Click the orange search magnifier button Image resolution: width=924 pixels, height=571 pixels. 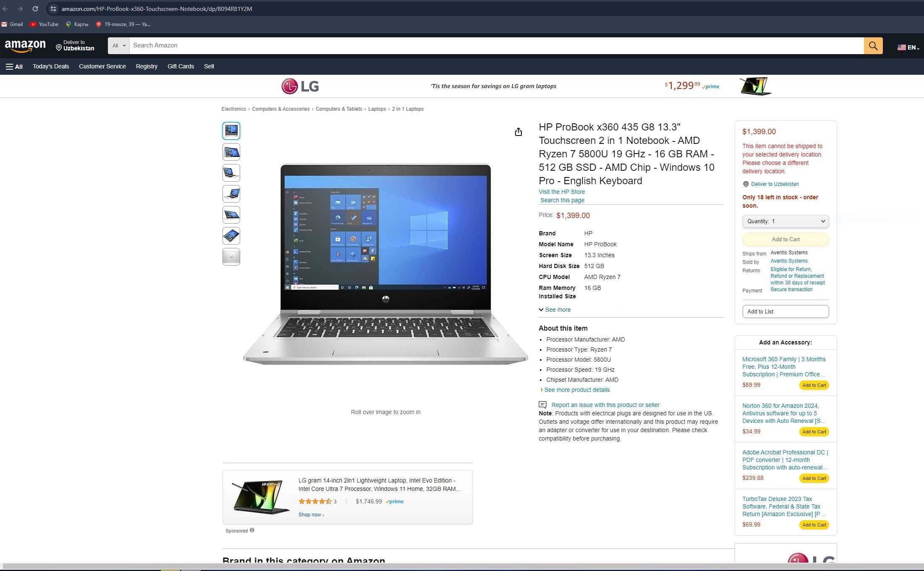(873, 46)
